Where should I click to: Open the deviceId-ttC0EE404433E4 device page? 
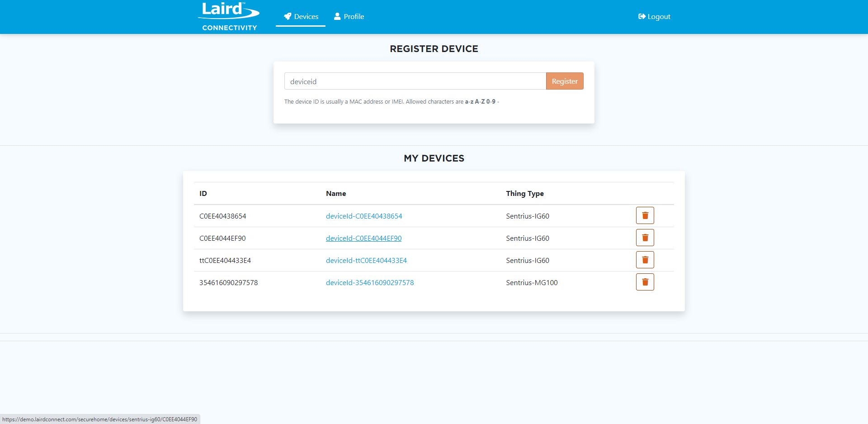pos(366,261)
